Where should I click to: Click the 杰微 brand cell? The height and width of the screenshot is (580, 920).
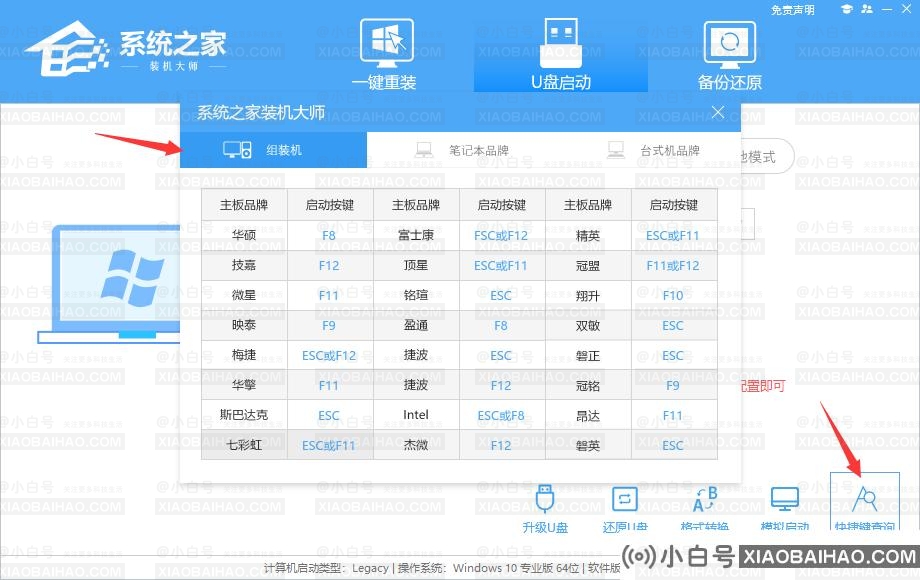tap(416, 445)
